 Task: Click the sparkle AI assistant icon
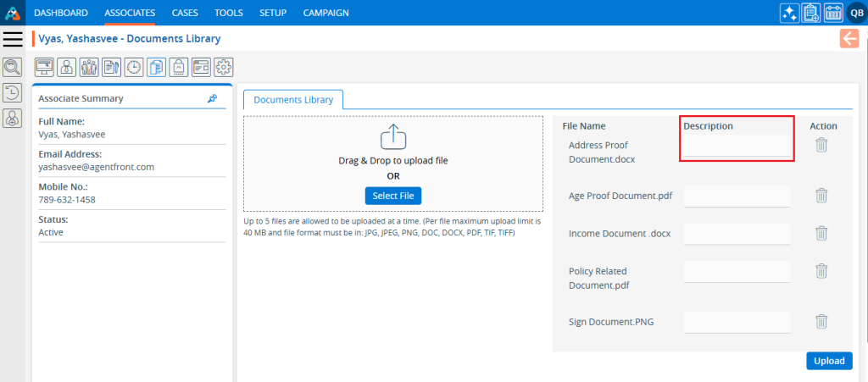pos(789,13)
